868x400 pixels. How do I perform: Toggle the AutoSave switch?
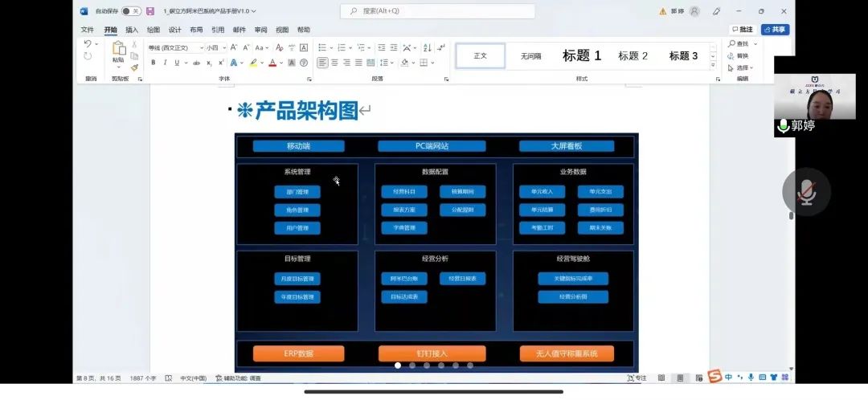pos(131,11)
